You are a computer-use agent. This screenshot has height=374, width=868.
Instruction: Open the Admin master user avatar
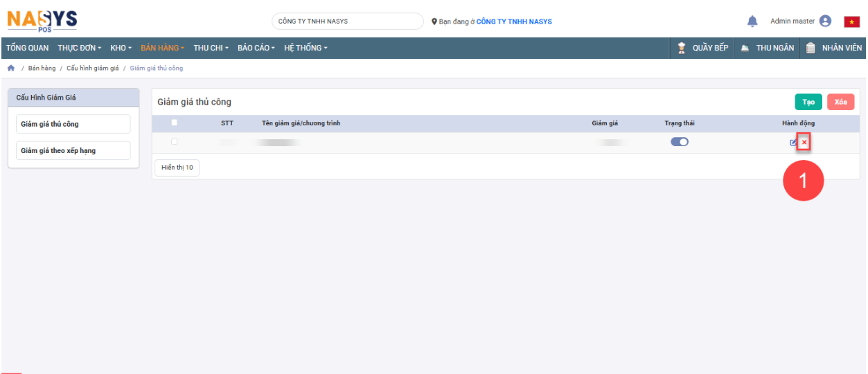pos(825,21)
